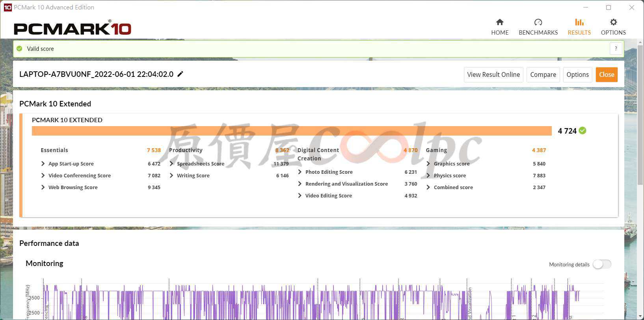Minimize the PCMark 10 window
Image resolution: width=644 pixels, height=320 pixels.
(x=586, y=7)
